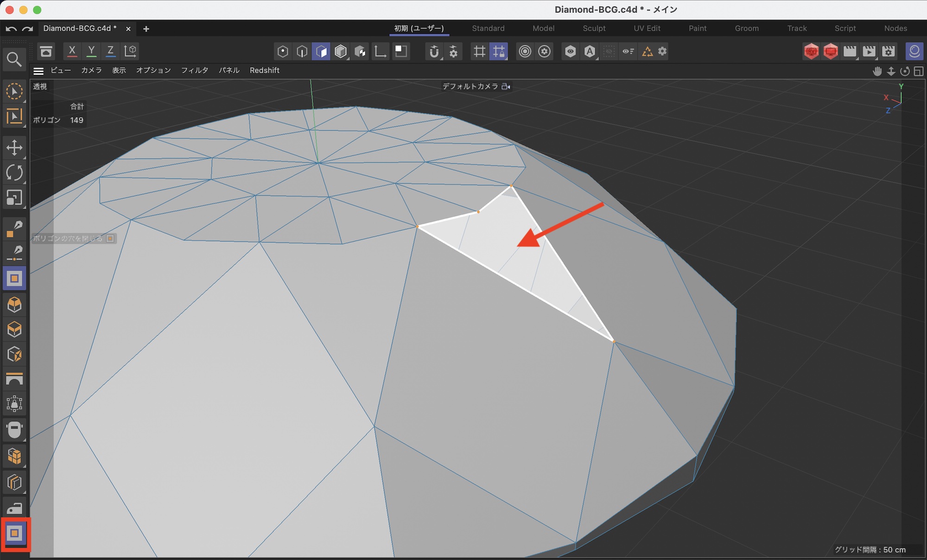
Task: Add new document tab with plus button
Action: click(146, 29)
